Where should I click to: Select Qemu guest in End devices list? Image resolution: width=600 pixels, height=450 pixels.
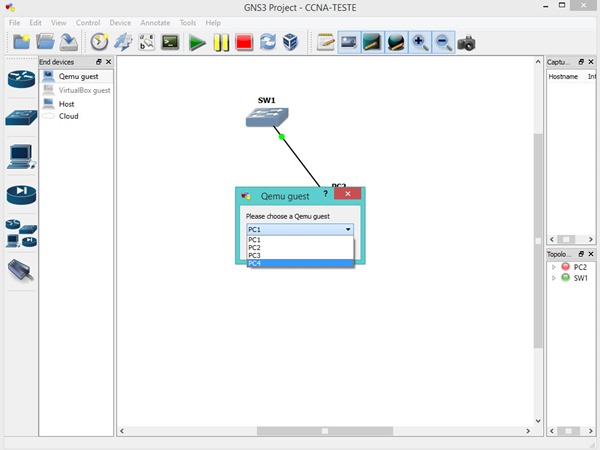pos(76,77)
